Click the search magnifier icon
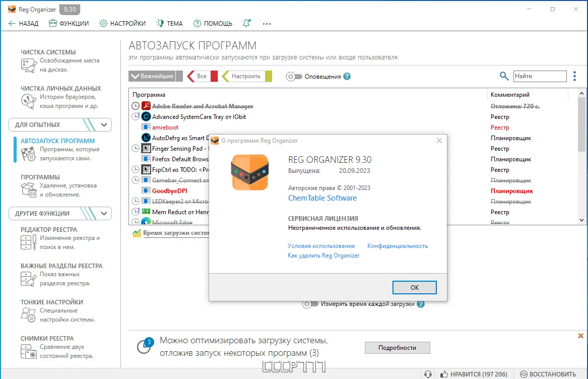The width and height of the screenshot is (588, 379). 504,76
